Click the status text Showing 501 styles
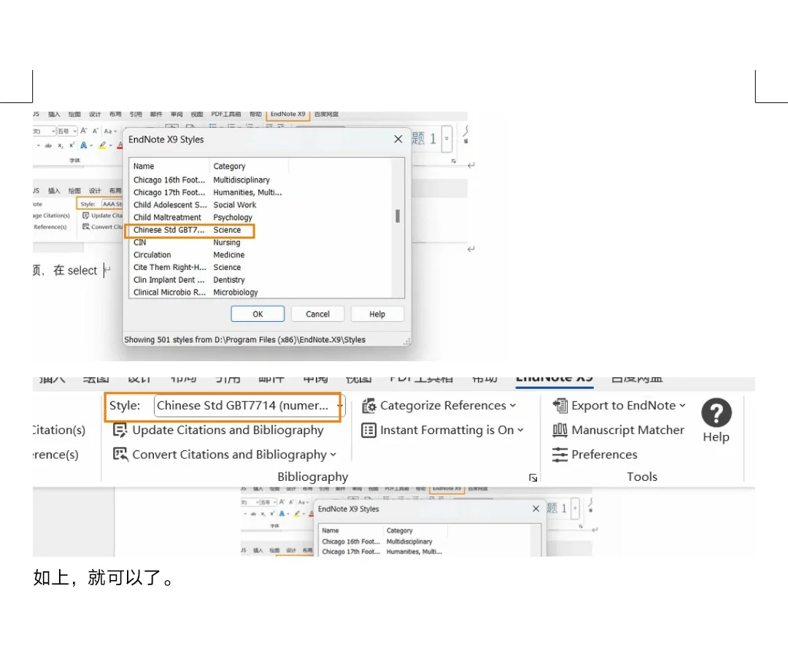Image resolution: width=788 pixels, height=672 pixels. point(244,340)
